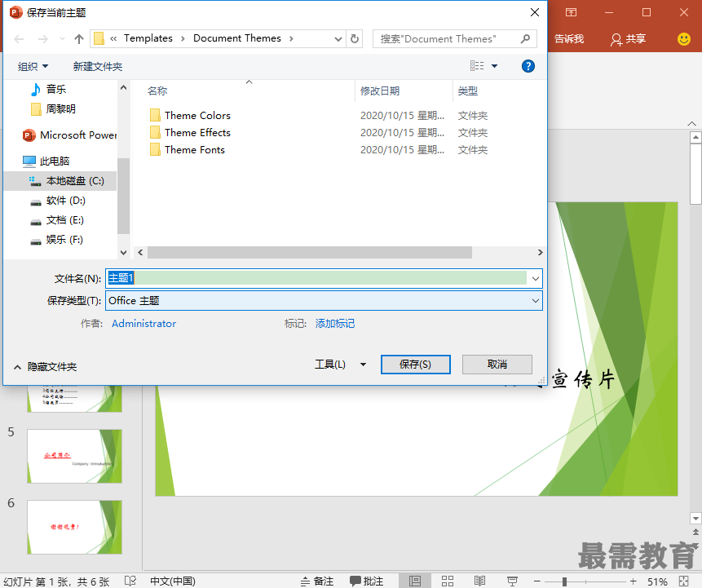Open the 保存类型 Office 主题 combo box
This screenshot has width=702, height=588.
coord(324,300)
